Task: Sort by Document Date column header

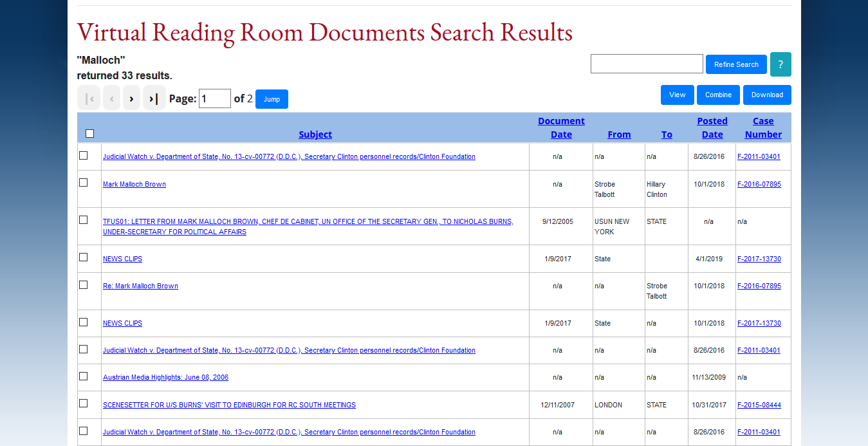Action: click(x=561, y=127)
